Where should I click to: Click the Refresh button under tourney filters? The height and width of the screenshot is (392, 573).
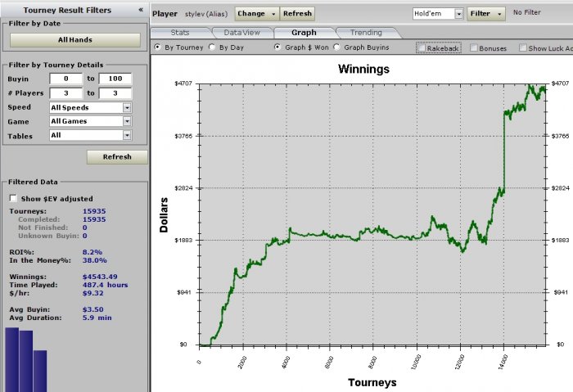(x=117, y=157)
